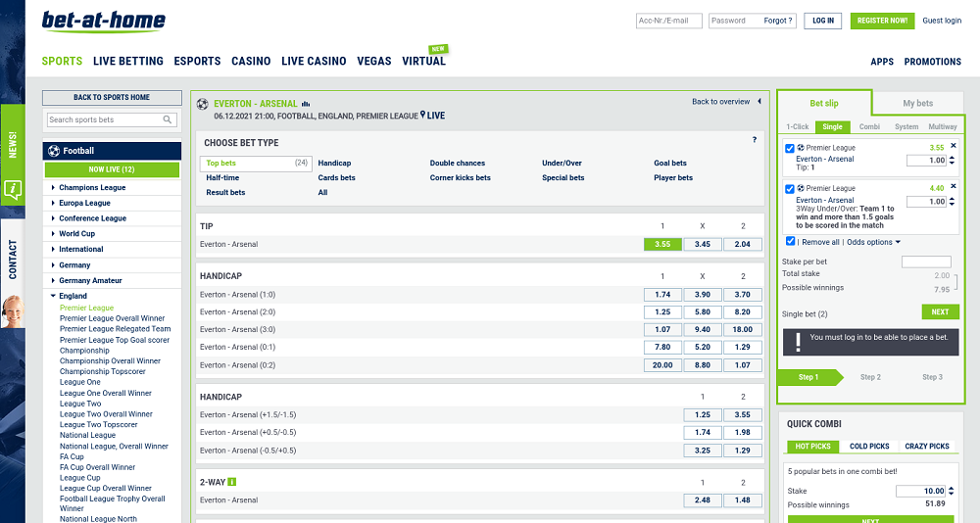
Task: Click the Now Live (12) button
Action: 112,169
